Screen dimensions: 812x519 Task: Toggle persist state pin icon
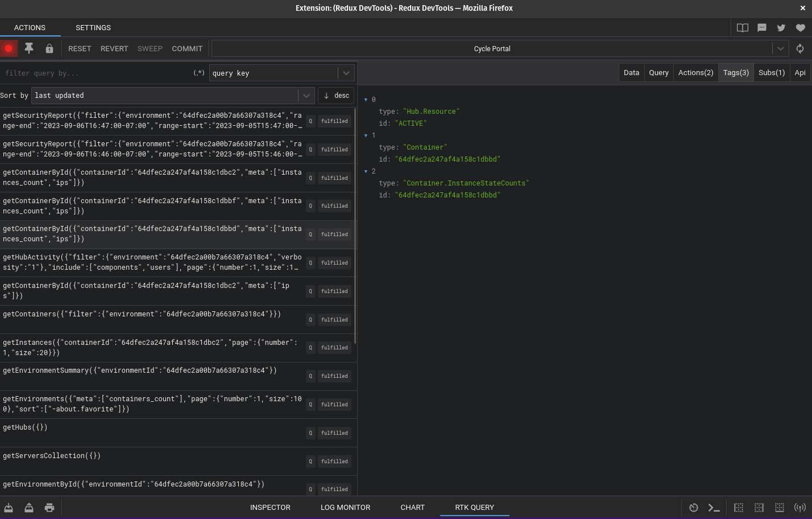(29, 48)
